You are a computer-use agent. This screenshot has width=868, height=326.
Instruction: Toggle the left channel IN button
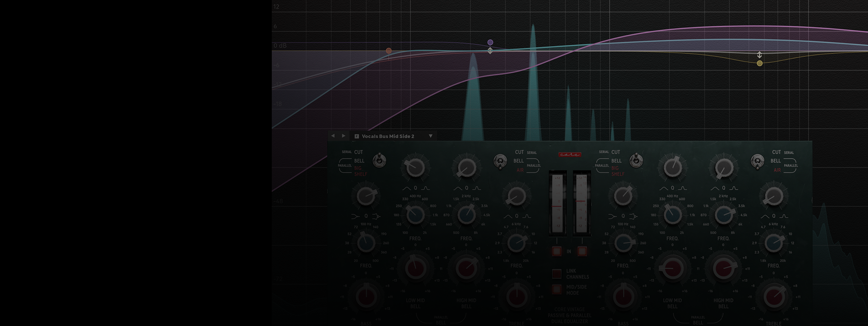coord(557,251)
